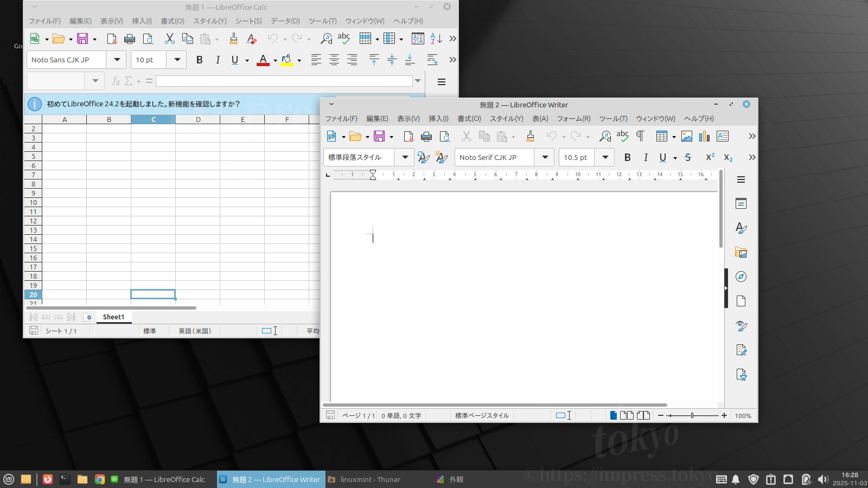Screen dimensions: 868x488
Task: Toggle Wrap Text in Calc toolbar
Action: (432, 60)
